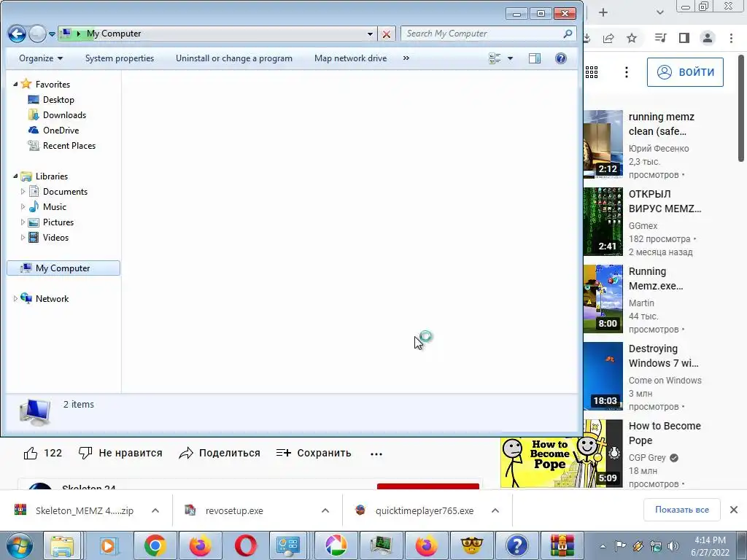Open the view options dropdown arrow
Screen dimensions: 747x560
(x=510, y=58)
